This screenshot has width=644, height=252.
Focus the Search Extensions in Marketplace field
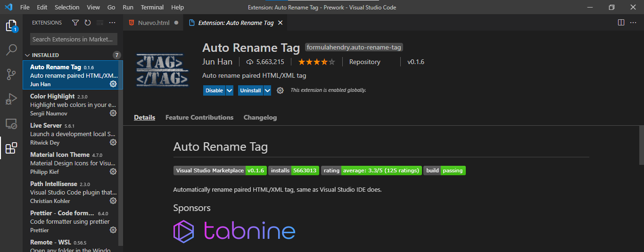point(74,39)
